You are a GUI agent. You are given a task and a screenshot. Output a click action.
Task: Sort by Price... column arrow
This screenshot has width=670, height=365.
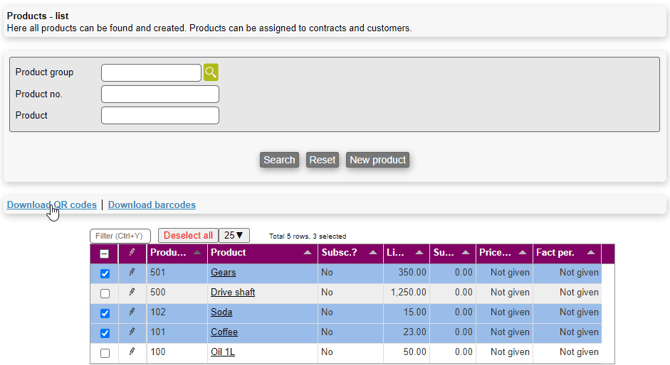522,253
